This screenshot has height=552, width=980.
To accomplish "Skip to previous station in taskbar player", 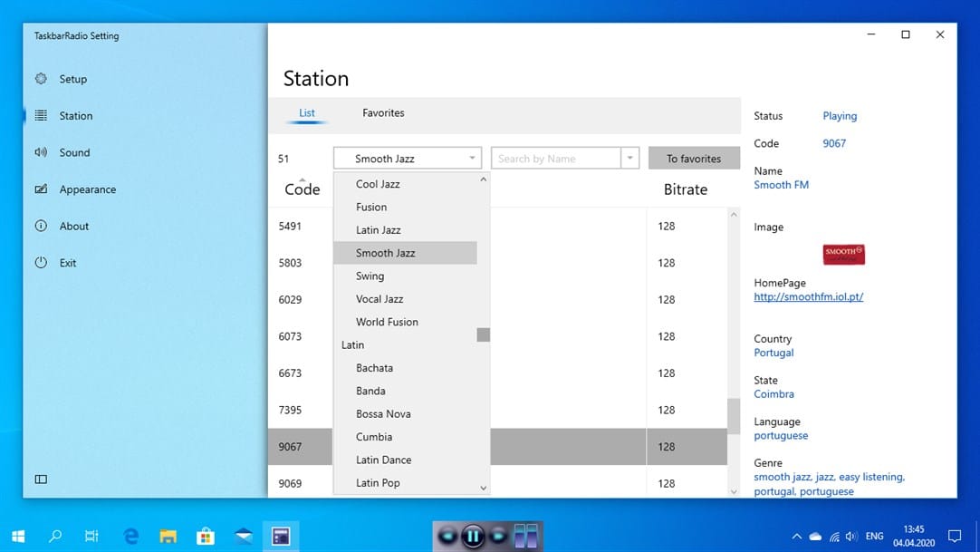I will pyautogui.click(x=447, y=535).
